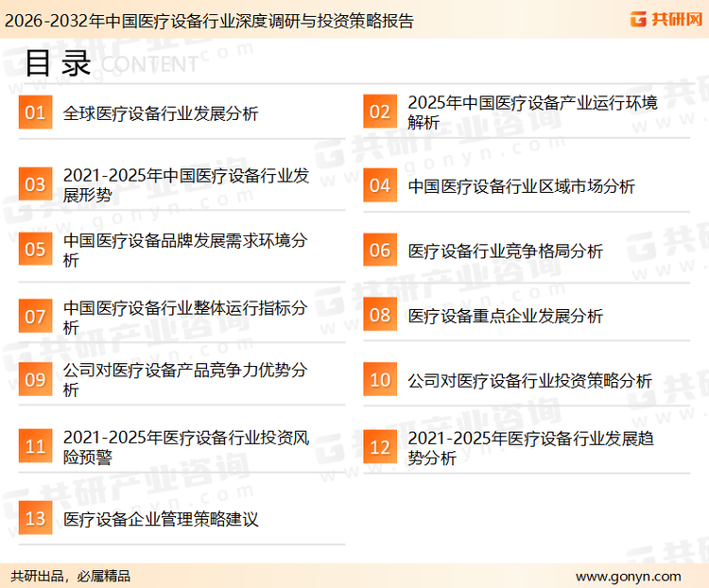Select chapter 中国医疗设备品牌发展需求环境分析
The image size is (709, 588).
coord(185,250)
